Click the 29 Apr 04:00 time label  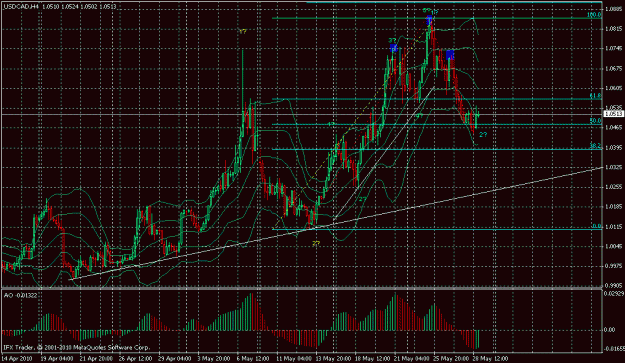175,358
